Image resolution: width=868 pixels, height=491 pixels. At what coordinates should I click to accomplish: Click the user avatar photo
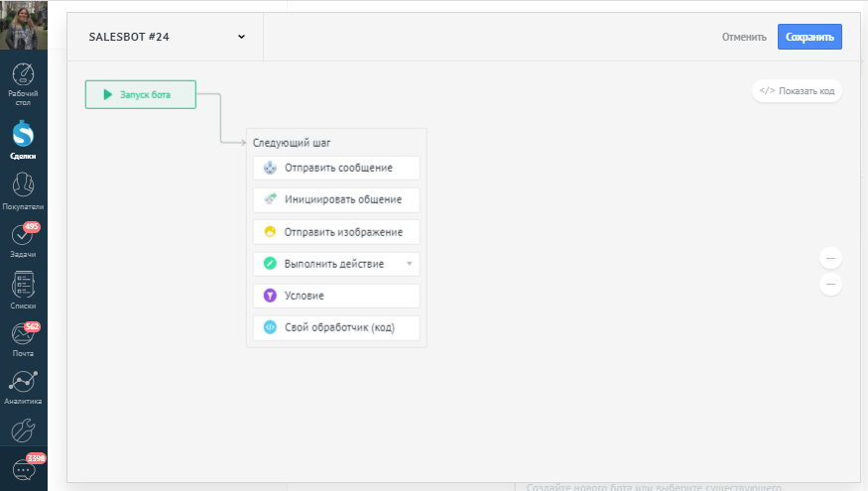click(23, 25)
